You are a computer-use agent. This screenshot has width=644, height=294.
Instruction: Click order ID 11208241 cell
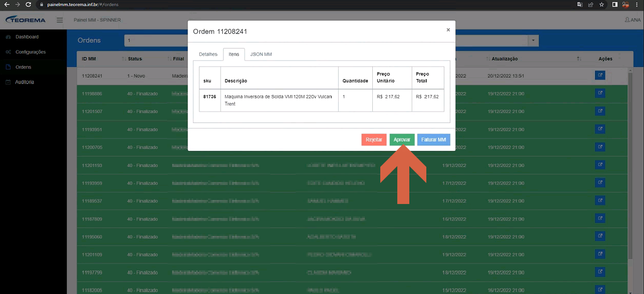tap(92, 76)
